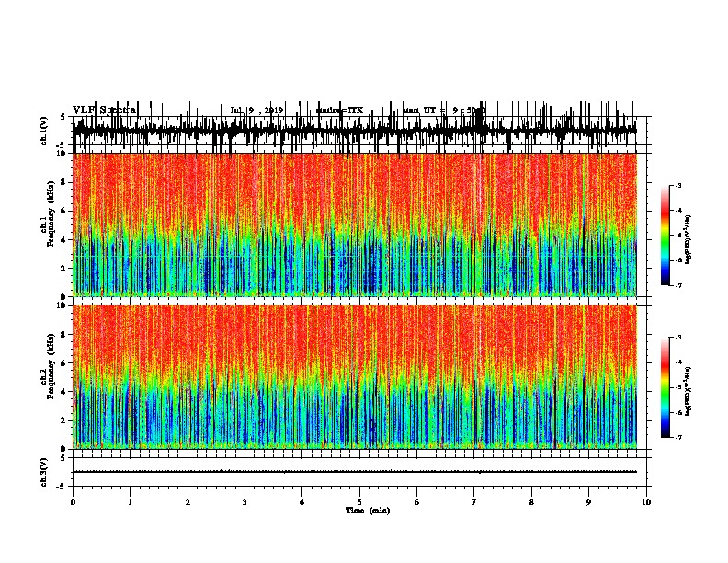
Task: Select the ch.3(V) waveform axis label
Action: point(43,472)
